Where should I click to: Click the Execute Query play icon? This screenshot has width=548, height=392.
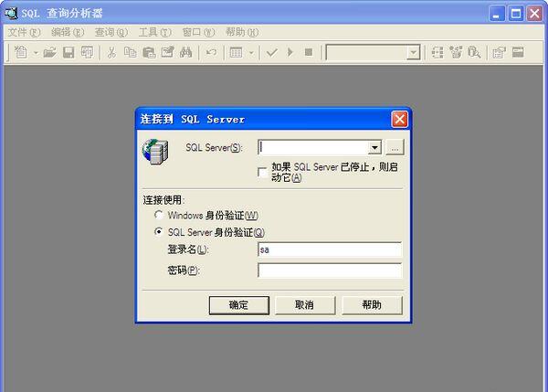pyautogui.click(x=290, y=52)
